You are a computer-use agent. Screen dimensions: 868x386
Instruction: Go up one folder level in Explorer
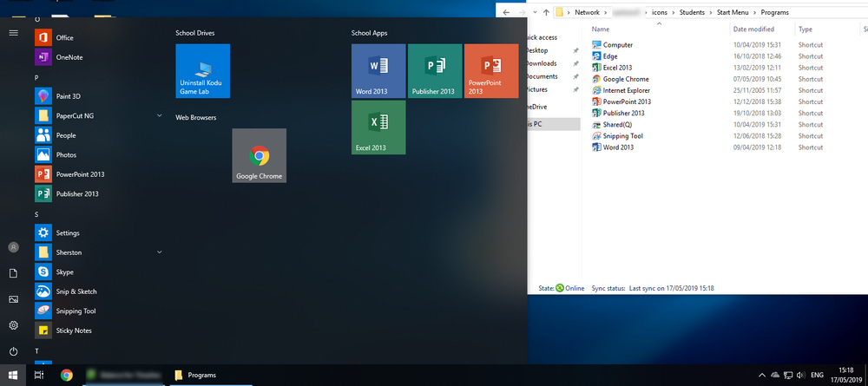pos(546,12)
